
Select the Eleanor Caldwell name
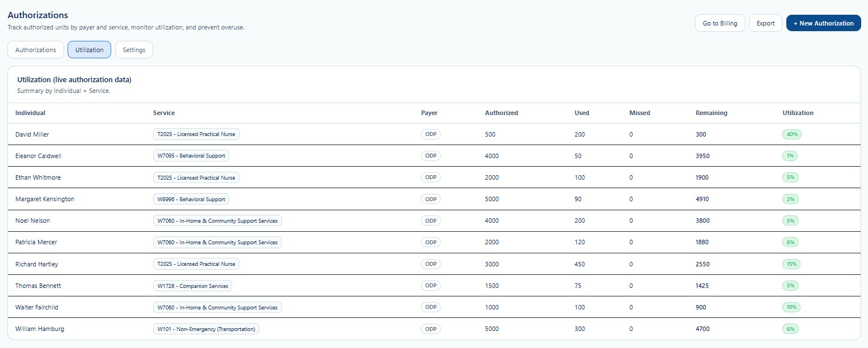38,156
